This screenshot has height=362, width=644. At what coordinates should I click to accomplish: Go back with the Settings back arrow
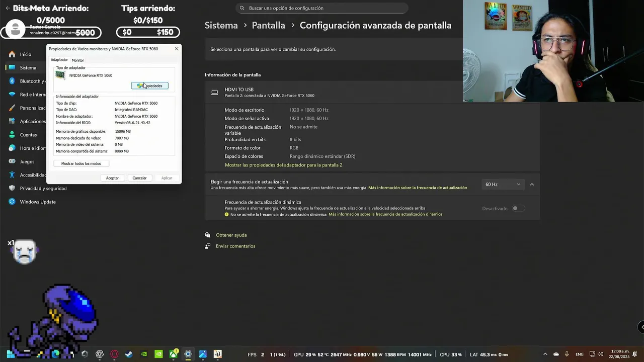click(x=8, y=8)
